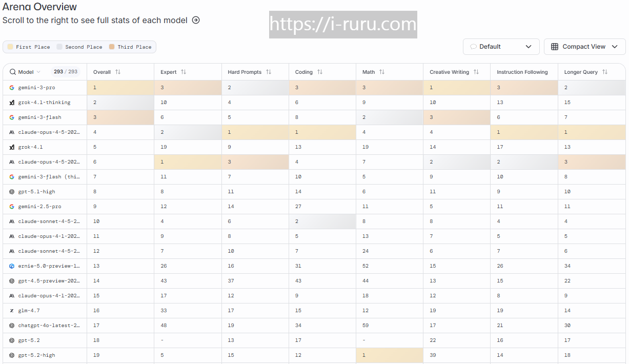The width and height of the screenshot is (629, 364).
Task: Open the gemini-3-flash model name
Action: [39, 117]
